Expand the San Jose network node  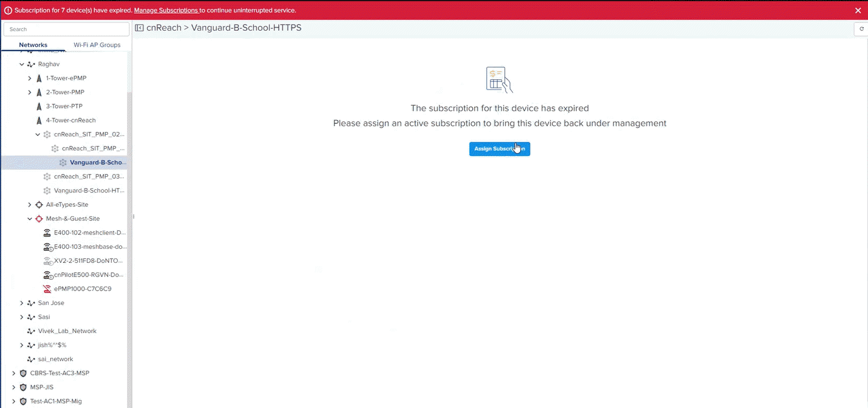click(22, 303)
